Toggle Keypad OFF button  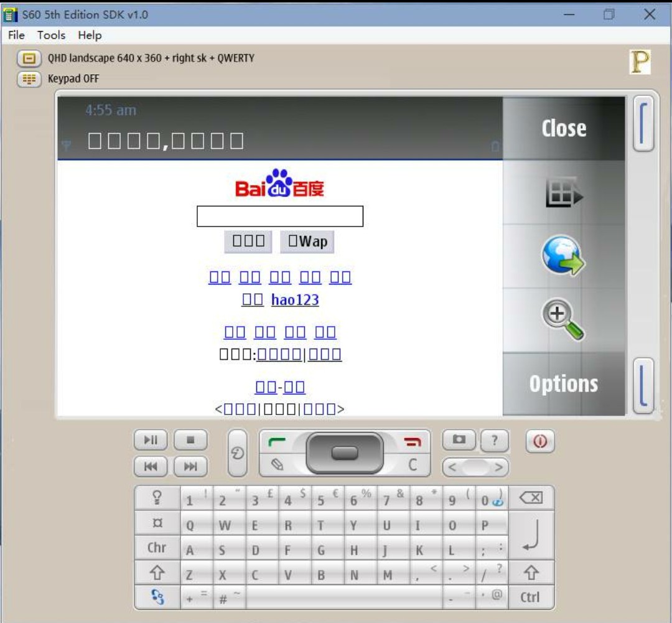pos(28,79)
